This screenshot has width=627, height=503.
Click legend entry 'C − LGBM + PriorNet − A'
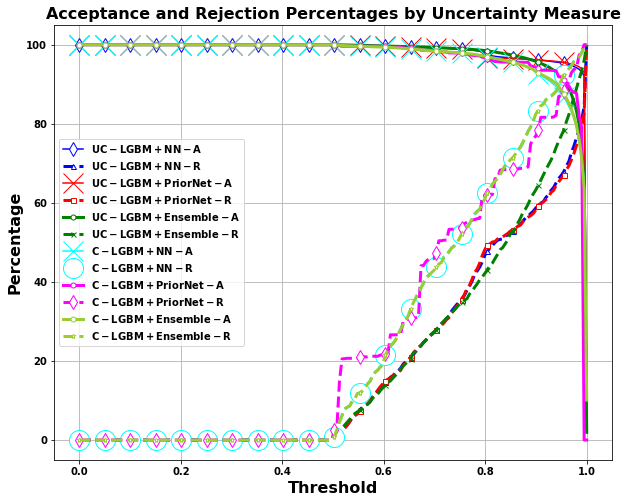click(158, 285)
